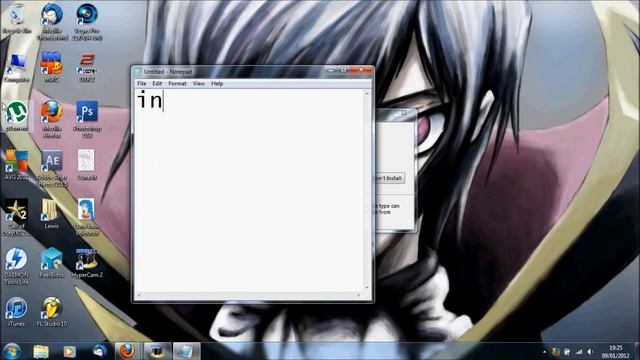The image size is (640, 360).
Task: Click the Show Desktop strip
Action: coord(637,351)
